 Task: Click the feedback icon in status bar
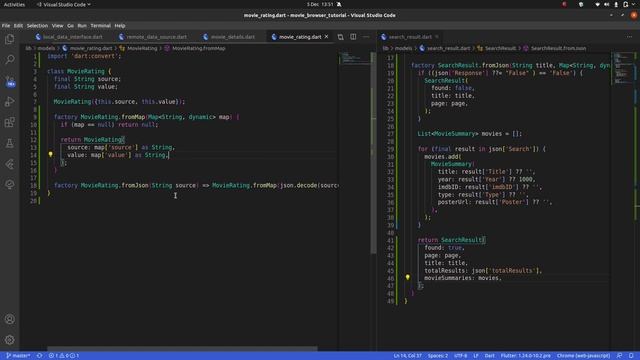[x=619, y=356]
